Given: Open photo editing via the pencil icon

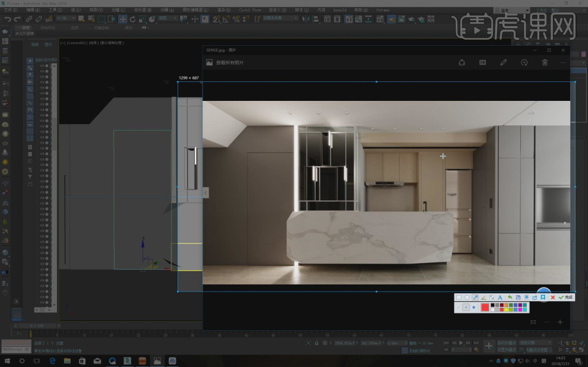Looking at the screenshot, I should 503,62.
